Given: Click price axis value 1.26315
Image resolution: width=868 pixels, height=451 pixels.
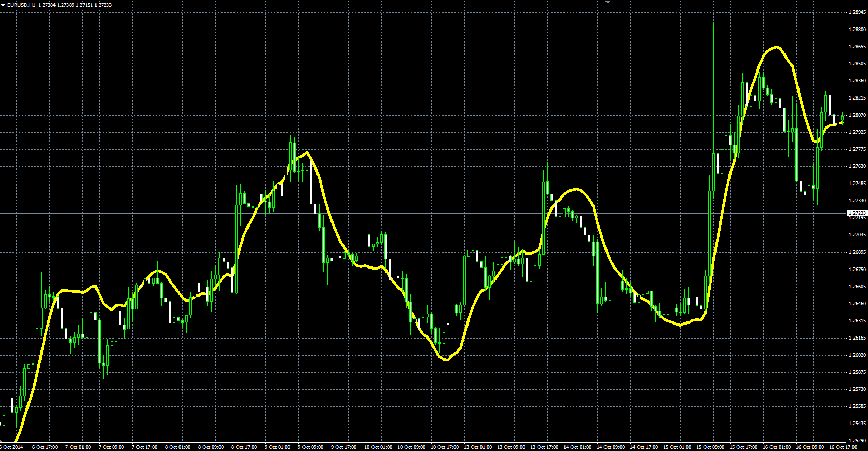Looking at the screenshot, I should [x=857, y=321].
